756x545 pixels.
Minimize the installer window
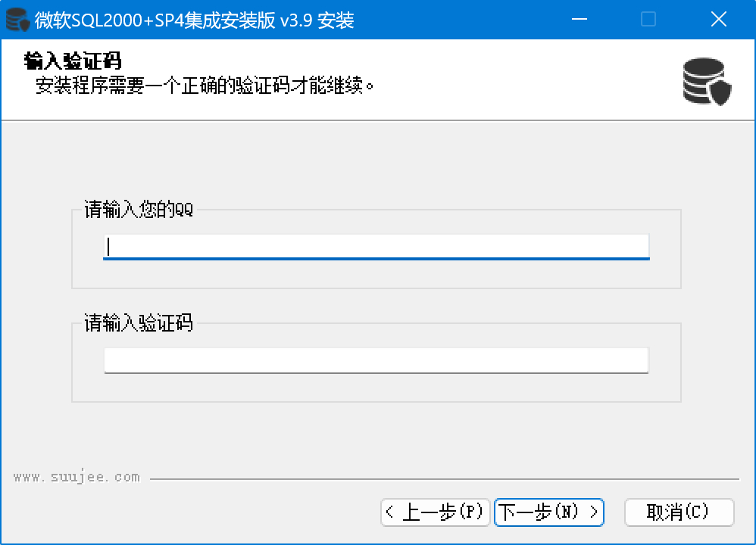tap(579, 19)
